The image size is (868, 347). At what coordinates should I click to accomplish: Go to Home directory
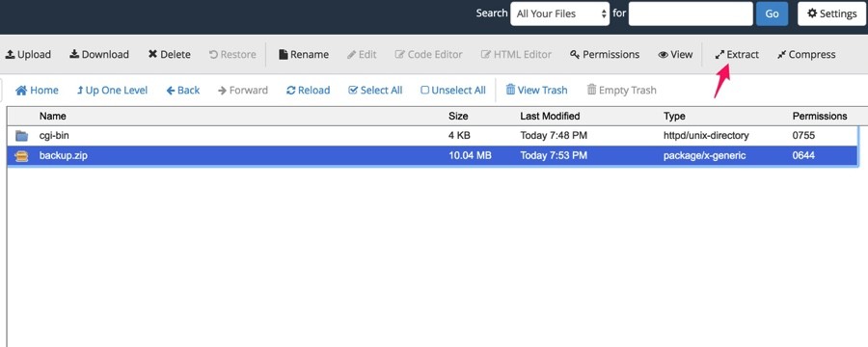coord(37,90)
